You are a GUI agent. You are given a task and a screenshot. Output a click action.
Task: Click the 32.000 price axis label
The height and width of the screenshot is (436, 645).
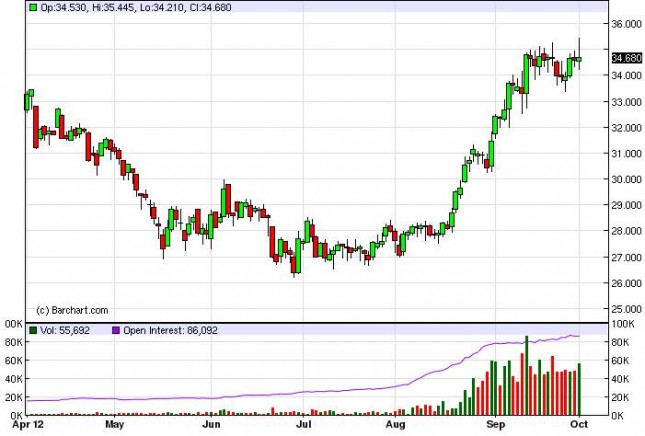click(626, 128)
